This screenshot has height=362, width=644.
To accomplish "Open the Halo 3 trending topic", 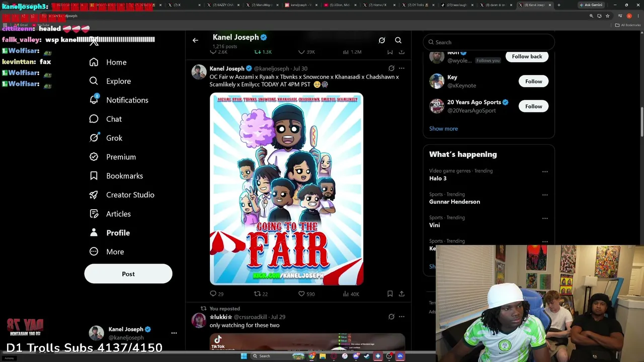I will point(438,178).
